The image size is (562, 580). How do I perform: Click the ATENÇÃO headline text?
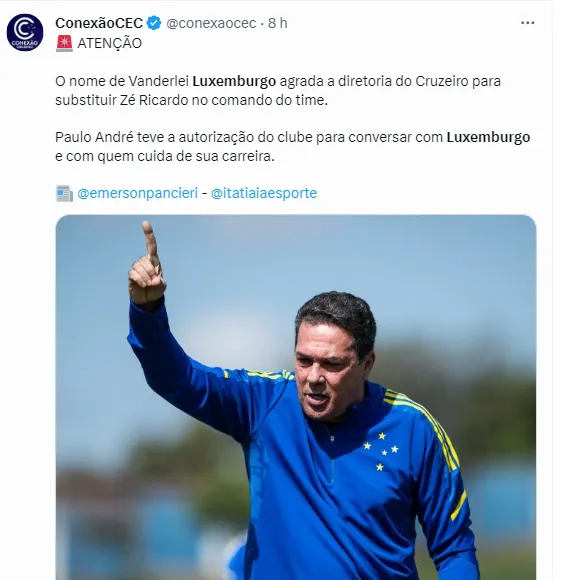coord(110,43)
